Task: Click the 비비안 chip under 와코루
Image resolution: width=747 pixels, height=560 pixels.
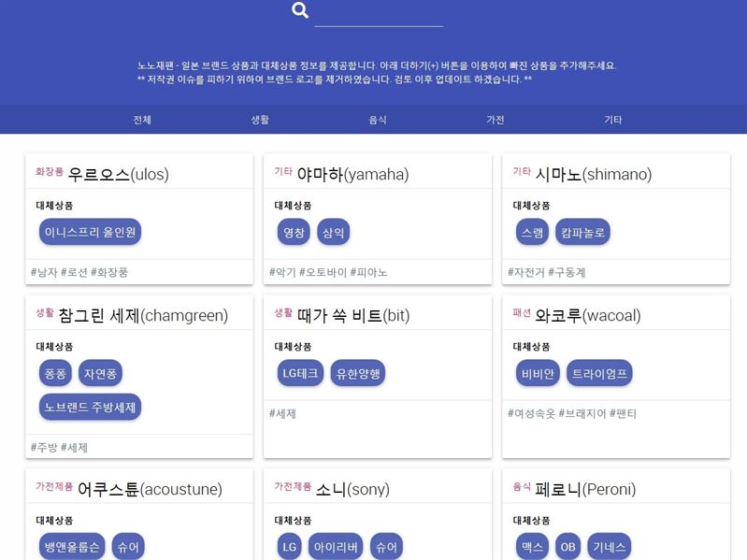Action: tap(538, 373)
